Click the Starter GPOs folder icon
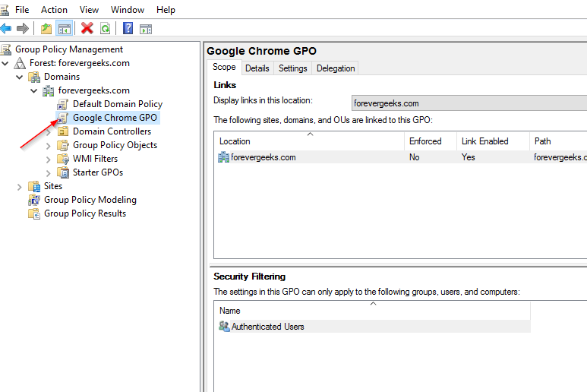Image resolution: width=587 pixels, height=392 pixels. [x=62, y=172]
